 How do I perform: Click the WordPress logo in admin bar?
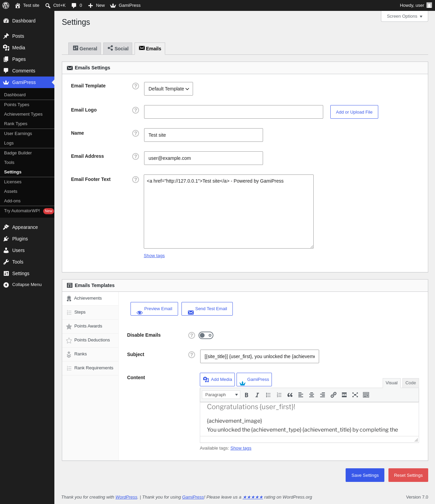click(x=6, y=5)
